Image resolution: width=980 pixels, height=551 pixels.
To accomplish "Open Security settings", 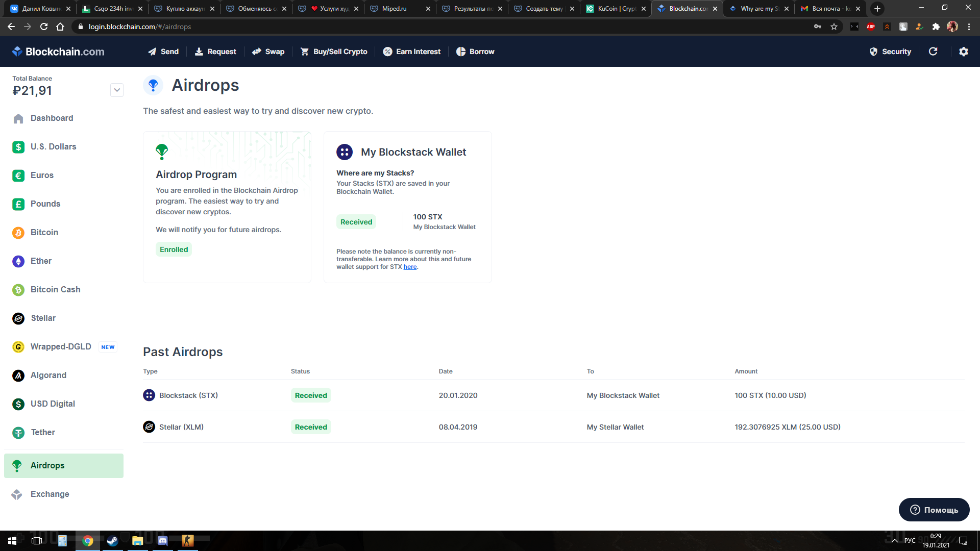I will [890, 52].
